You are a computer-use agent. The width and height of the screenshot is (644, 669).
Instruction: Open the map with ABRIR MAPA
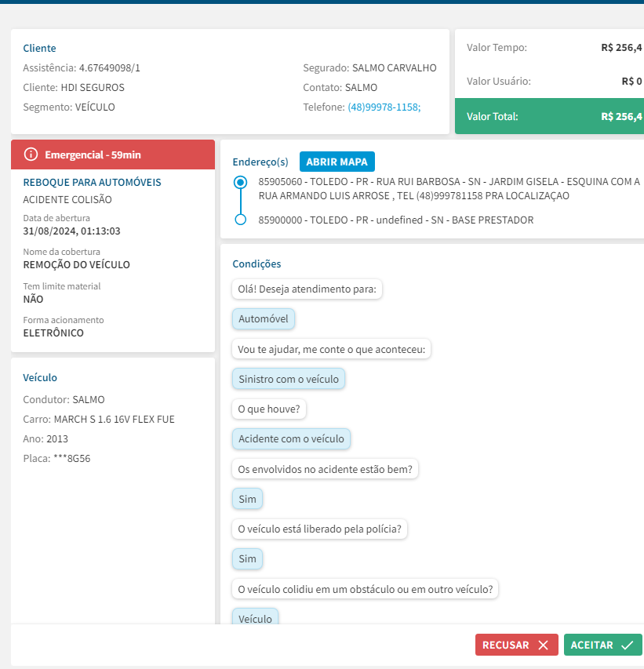point(337,162)
